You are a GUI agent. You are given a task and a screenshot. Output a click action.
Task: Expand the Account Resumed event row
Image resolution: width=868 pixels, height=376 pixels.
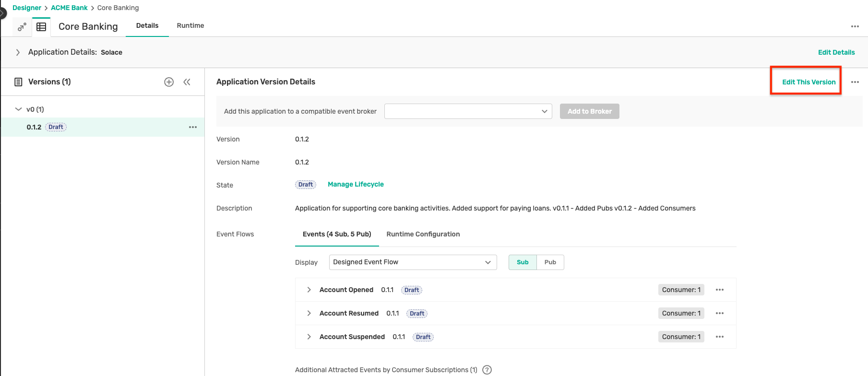[309, 313]
